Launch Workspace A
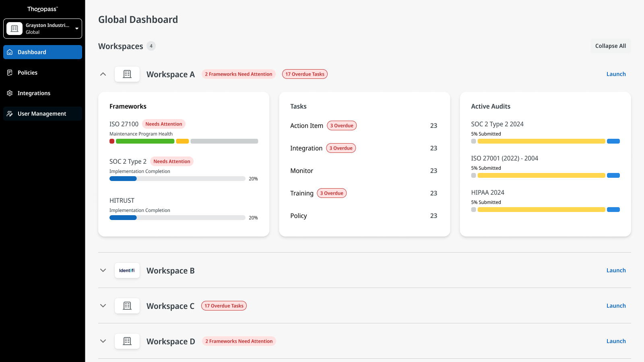Image resolution: width=644 pixels, height=362 pixels. tap(616, 74)
